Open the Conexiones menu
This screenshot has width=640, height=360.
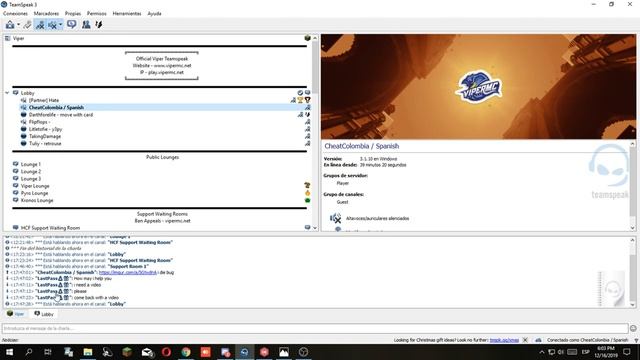click(16, 13)
